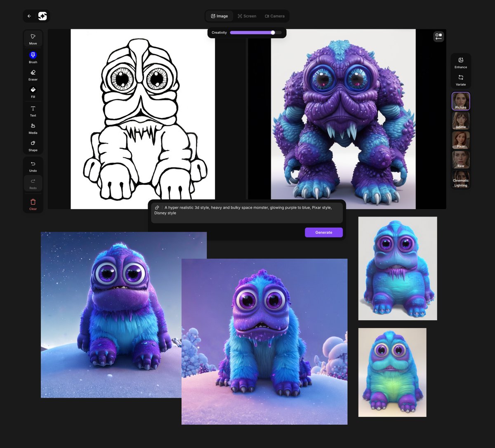Clear the canvas drawing

(33, 203)
